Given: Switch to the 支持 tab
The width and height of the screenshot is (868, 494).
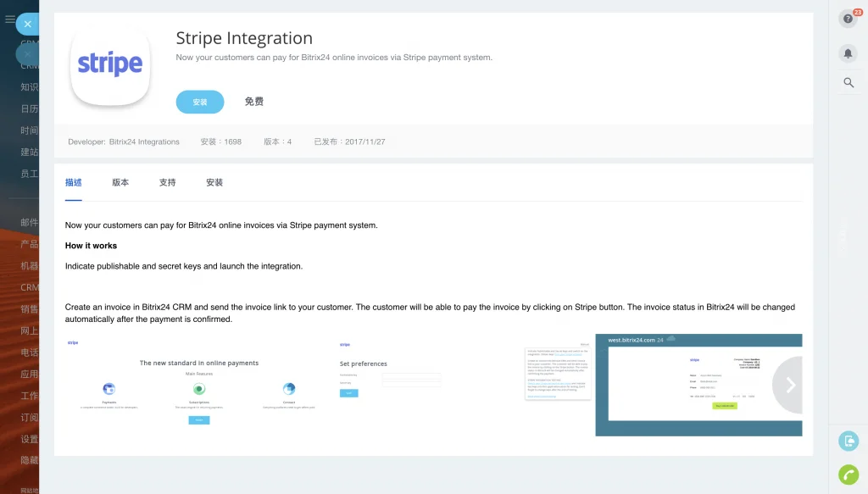Looking at the screenshot, I should coord(167,182).
